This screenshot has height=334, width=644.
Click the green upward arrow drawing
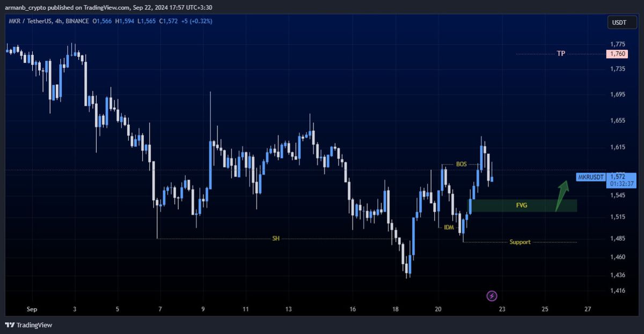pyautogui.click(x=561, y=194)
